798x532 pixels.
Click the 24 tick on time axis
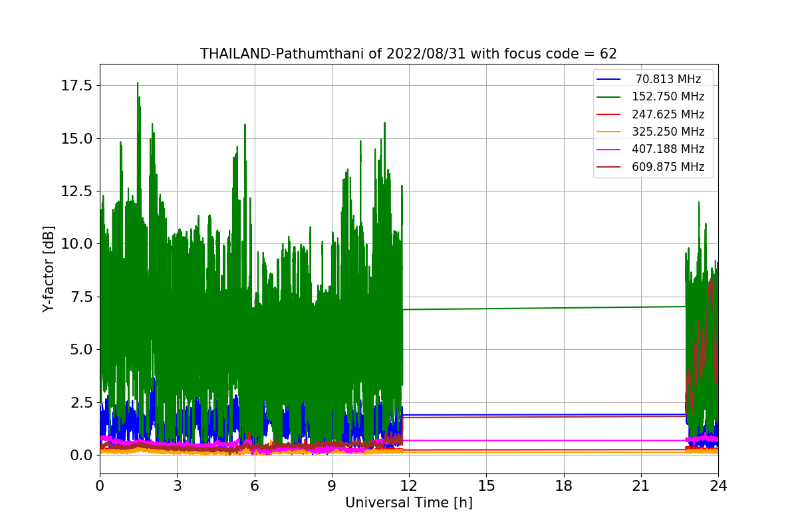pyautogui.click(x=718, y=485)
